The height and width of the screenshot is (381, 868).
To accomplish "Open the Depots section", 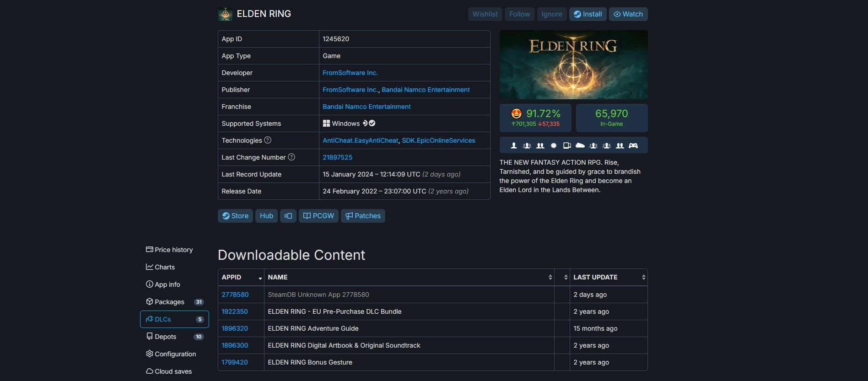I will click(x=174, y=337).
